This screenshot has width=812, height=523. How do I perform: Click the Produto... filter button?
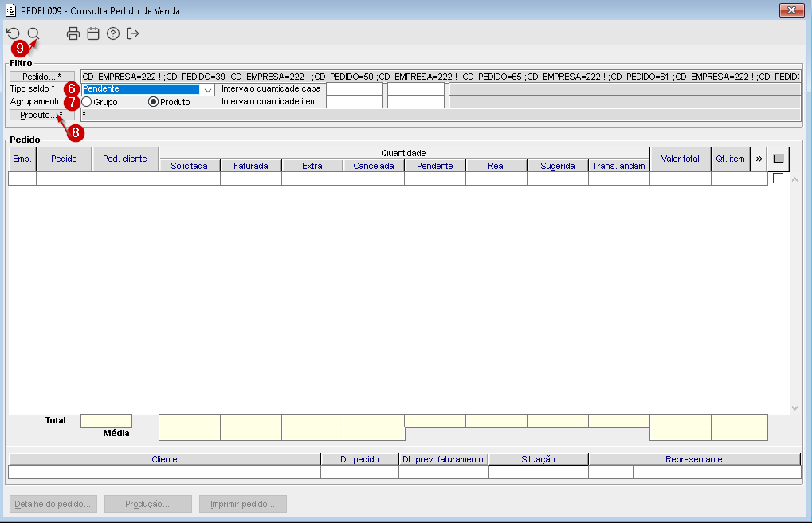point(42,115)
